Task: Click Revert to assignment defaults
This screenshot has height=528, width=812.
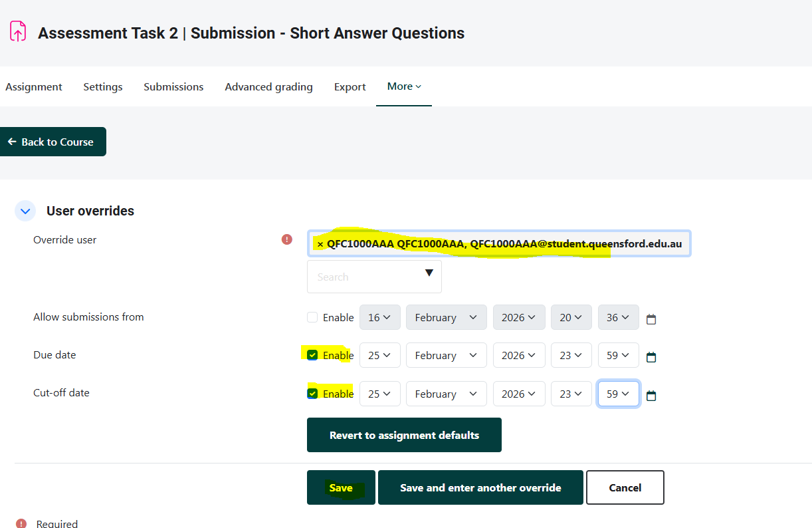Action: 404,435
